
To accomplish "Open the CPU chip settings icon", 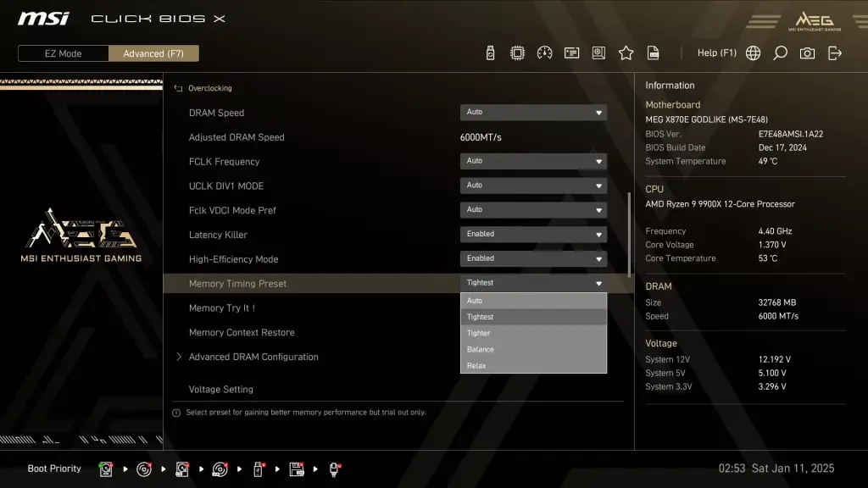I will (517, 53).
